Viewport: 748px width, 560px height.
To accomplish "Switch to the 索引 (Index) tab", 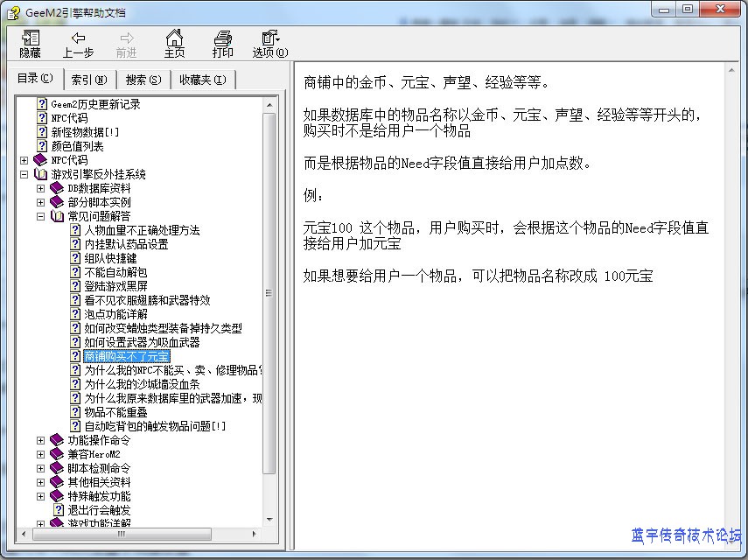I will coord(88,80).
